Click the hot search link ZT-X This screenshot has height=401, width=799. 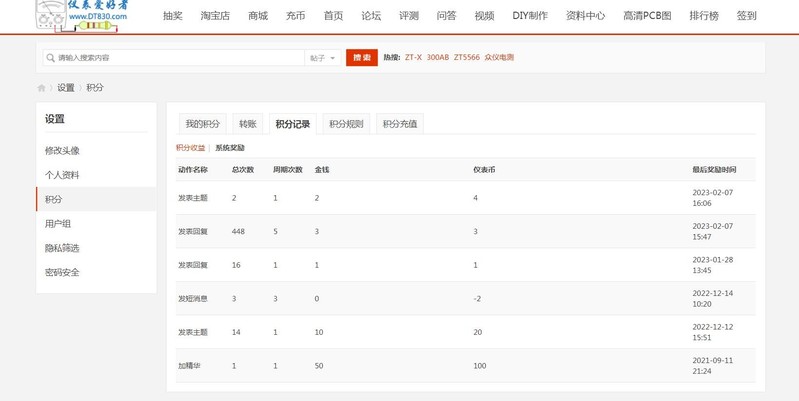(413, 58)
